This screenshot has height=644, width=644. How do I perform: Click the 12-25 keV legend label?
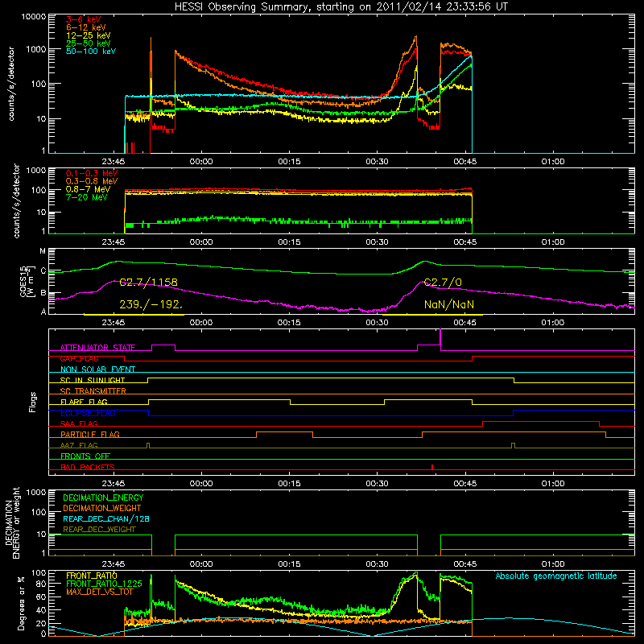tap(88, 35)
